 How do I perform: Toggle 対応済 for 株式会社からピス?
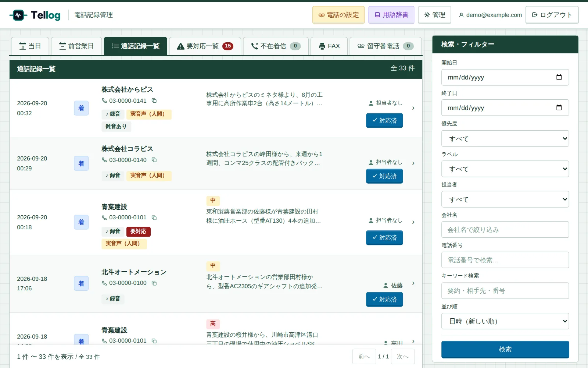click(x=384, y=121)
